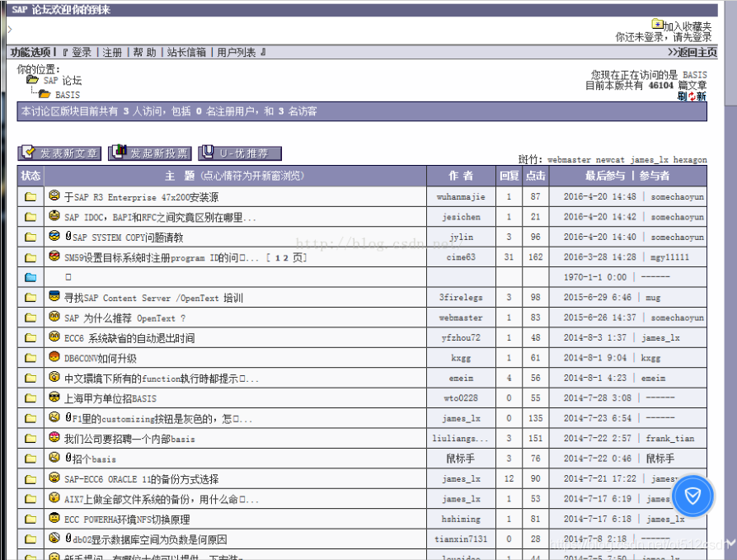737x560 pixels.
Task: Click mood icon of 我们公司要招聘 thread
Action: (x=54, y=437)
